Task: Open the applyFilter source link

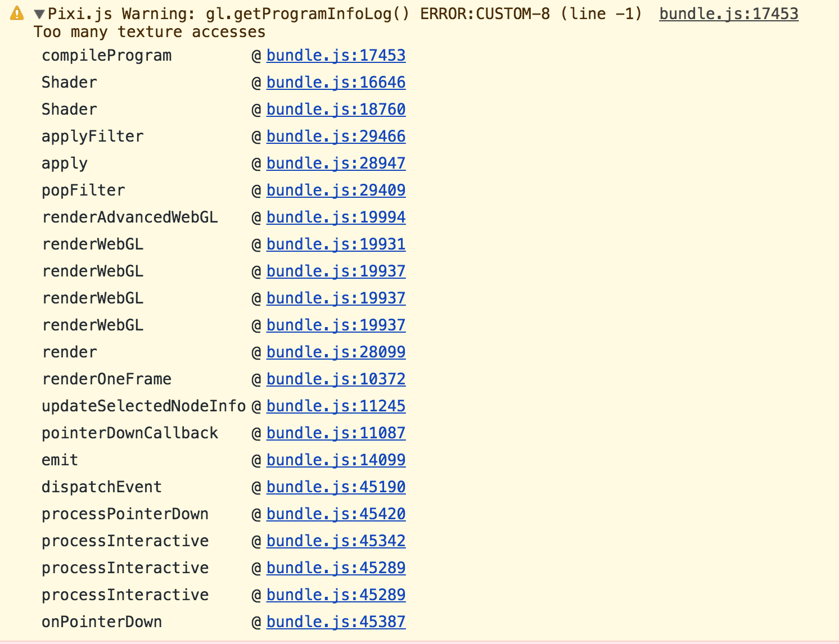Action: (335, 136)
